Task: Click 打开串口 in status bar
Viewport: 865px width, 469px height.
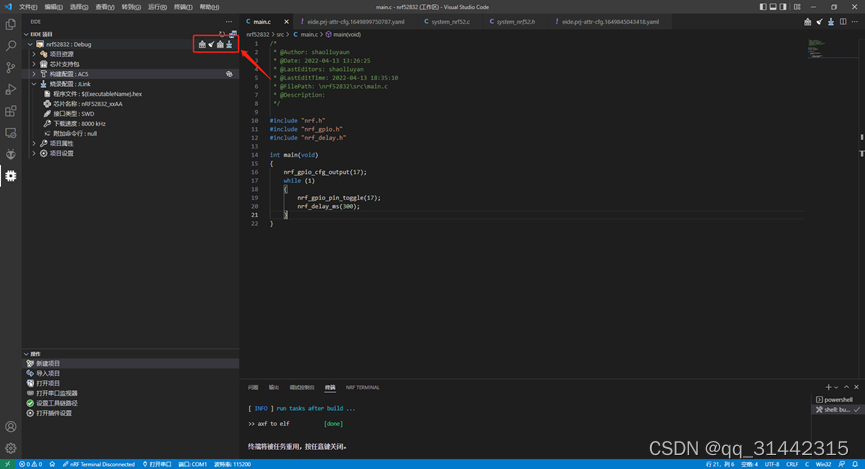Action: (157, 464)
